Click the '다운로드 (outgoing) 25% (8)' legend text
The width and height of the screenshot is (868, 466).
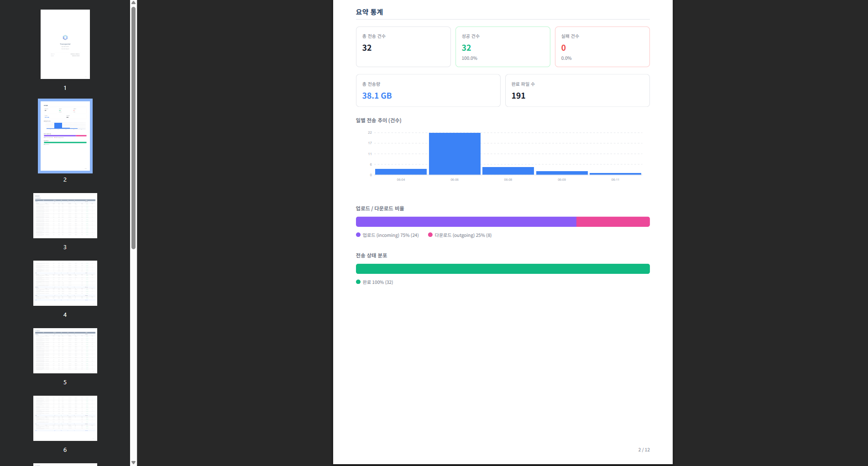tap(463, 236)
